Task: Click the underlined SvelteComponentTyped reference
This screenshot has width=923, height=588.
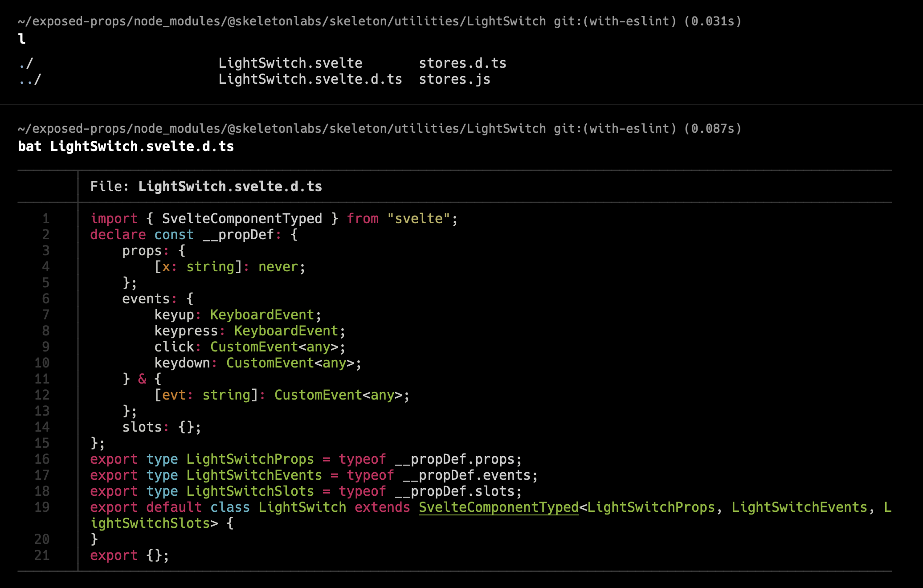Action: point(498,507)
